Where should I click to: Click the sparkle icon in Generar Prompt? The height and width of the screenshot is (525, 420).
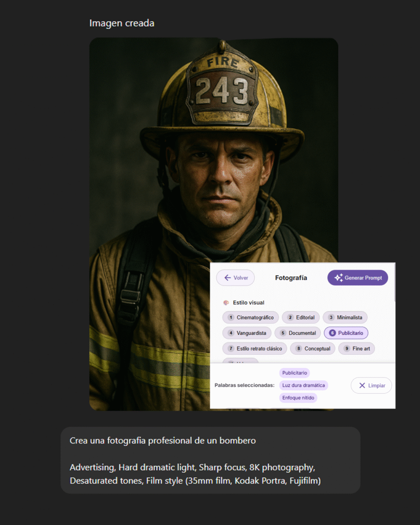[x=338, y=277]
